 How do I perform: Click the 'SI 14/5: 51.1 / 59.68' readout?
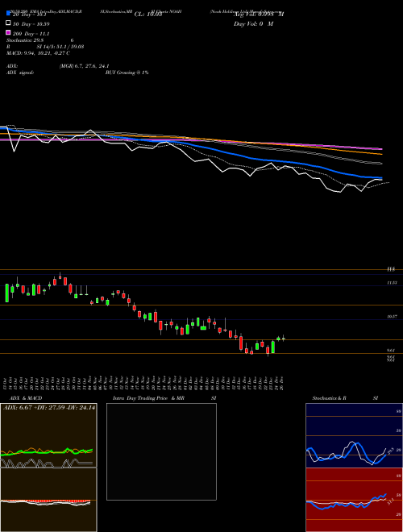[60, 47]
